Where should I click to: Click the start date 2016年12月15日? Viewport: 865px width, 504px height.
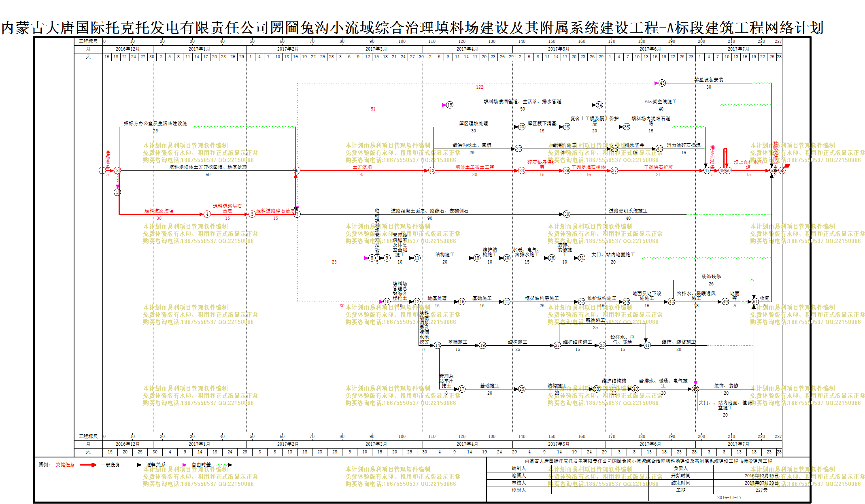pos(761,476)
